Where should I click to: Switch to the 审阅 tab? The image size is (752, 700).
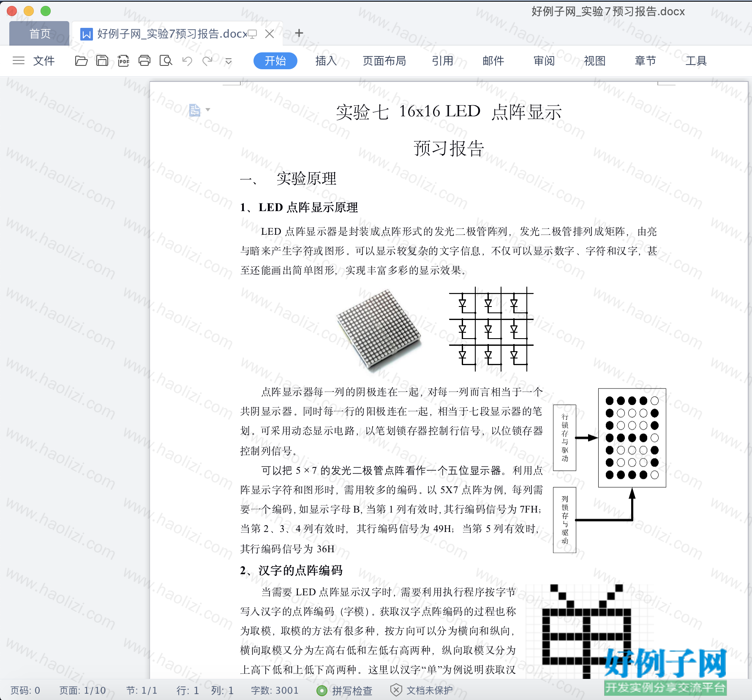coord(544,61)
